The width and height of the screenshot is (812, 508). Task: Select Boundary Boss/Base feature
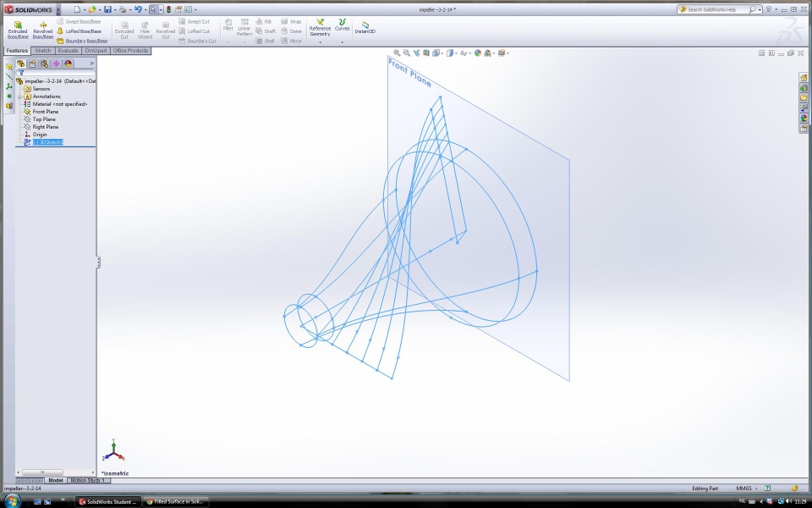(82, 41)
